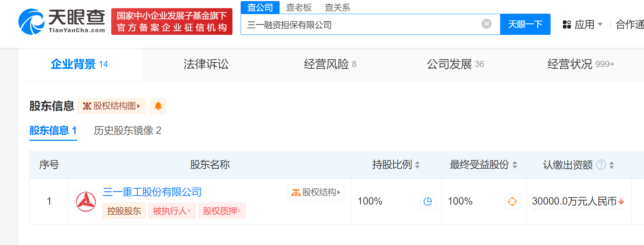The width and height of the screenshot is (644, 245).
Task: Click the 认缴出资额 help question icon
Action: 601,165
